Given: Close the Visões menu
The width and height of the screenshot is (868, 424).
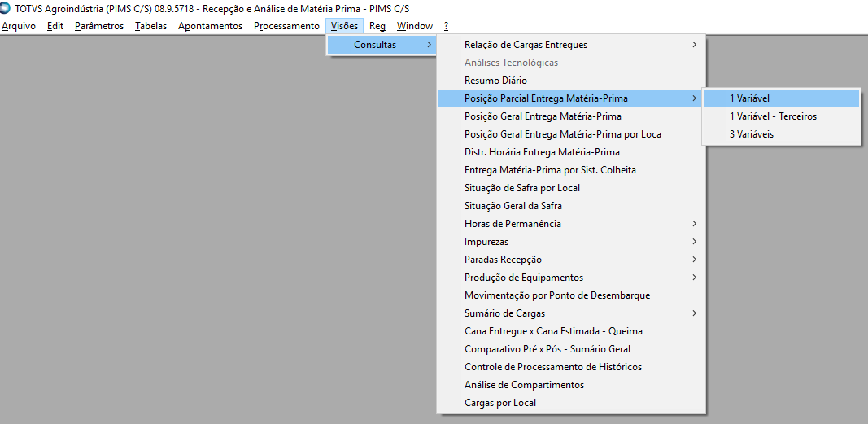Looking at the screenshot, I should (x=344, y=26).
